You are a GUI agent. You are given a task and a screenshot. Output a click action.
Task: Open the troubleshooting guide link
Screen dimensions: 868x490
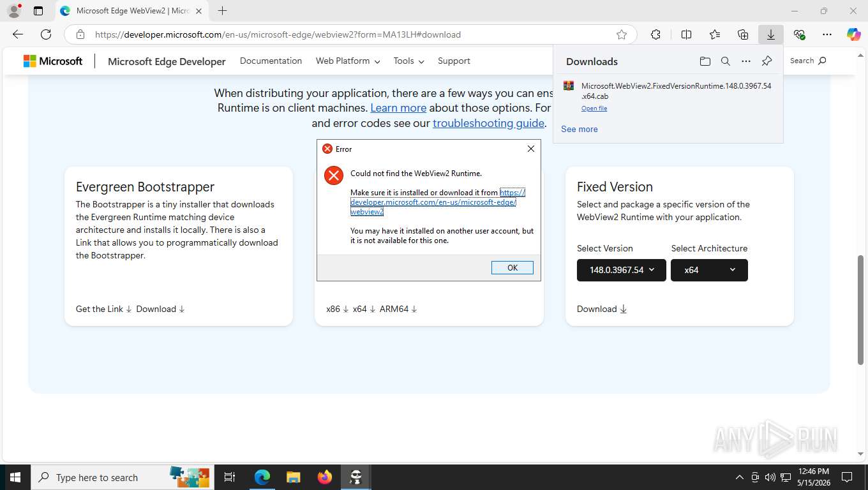(x=488, y=123)
